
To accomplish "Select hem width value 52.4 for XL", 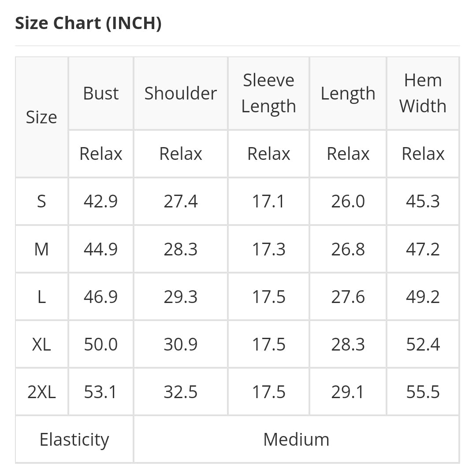I will [423, 344].
